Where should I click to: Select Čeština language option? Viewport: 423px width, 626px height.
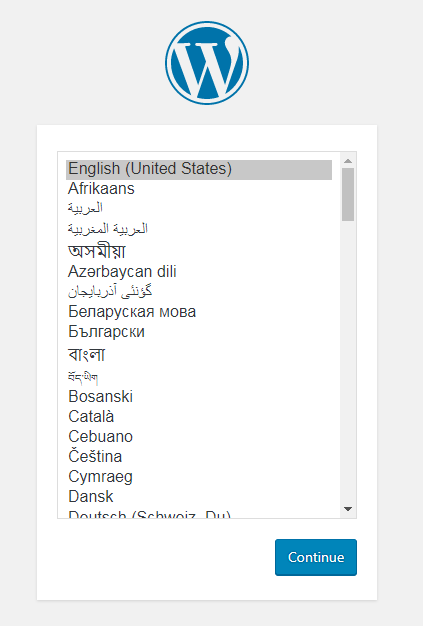(199, 457)
